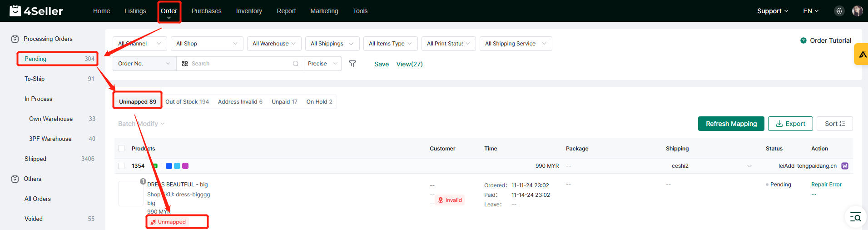The height and width of the screenshot is (230, 868).
Task: Expand the All Warehouse filter dropdown
Action: [274, 44]
